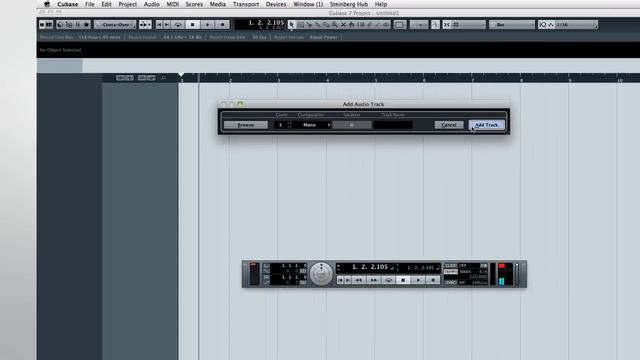Click Fast Forward in the transport panel
This screenshot has height=360, width=640.
pos(373,280)
